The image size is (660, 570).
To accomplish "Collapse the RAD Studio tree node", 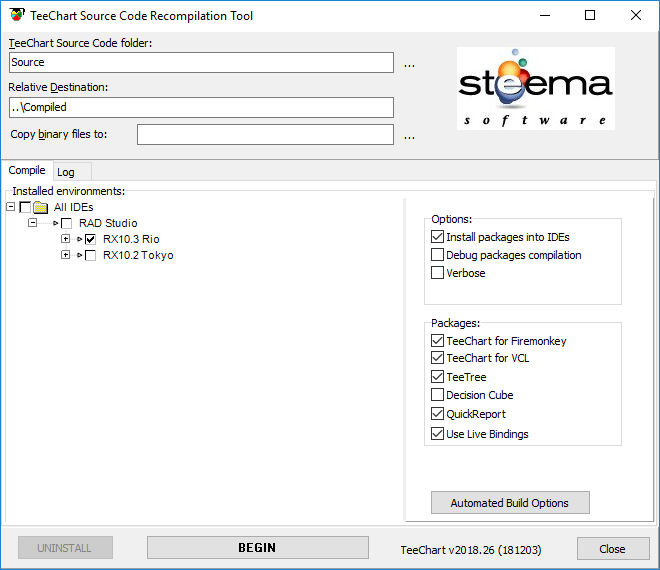I will (x=32, y=223).
